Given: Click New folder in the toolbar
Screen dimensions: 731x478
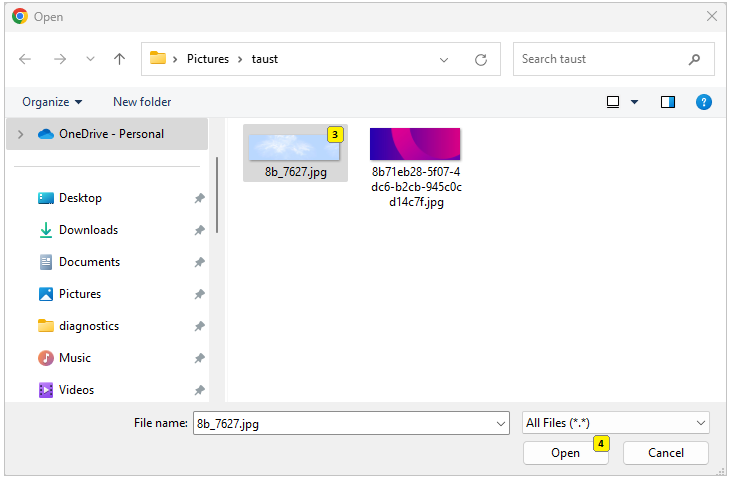Looking at the screenshot, I should tap(142, 102).
